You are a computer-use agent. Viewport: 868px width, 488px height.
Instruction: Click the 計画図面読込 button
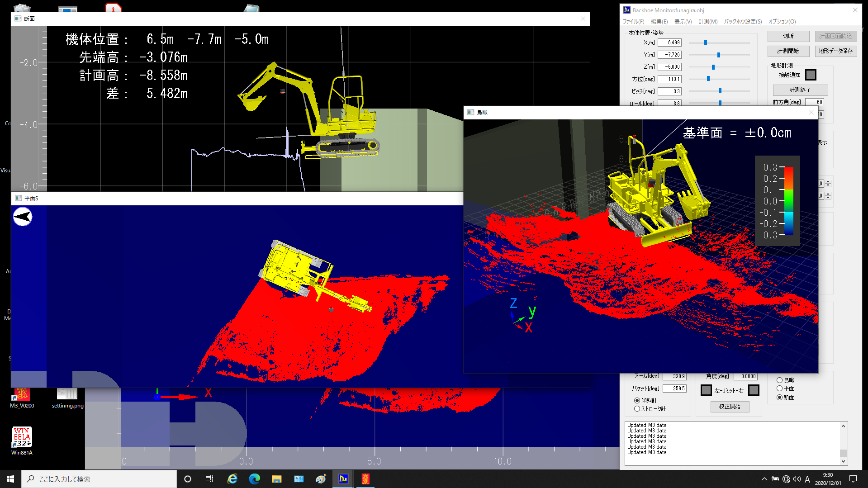835,36
